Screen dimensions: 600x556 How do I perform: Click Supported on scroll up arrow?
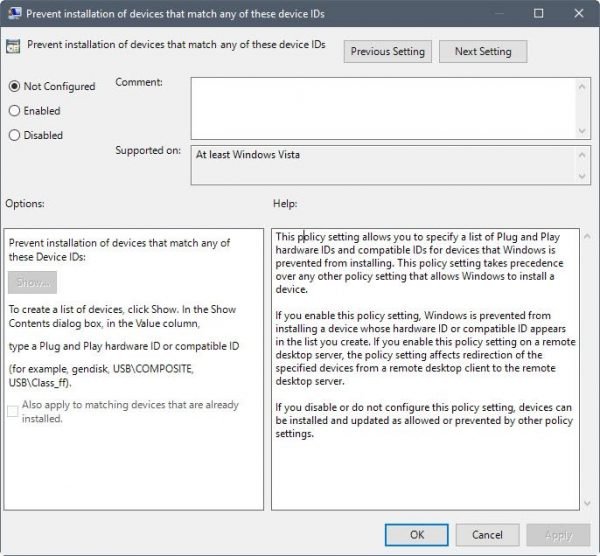pyautogui.click(x=582, y=155)
